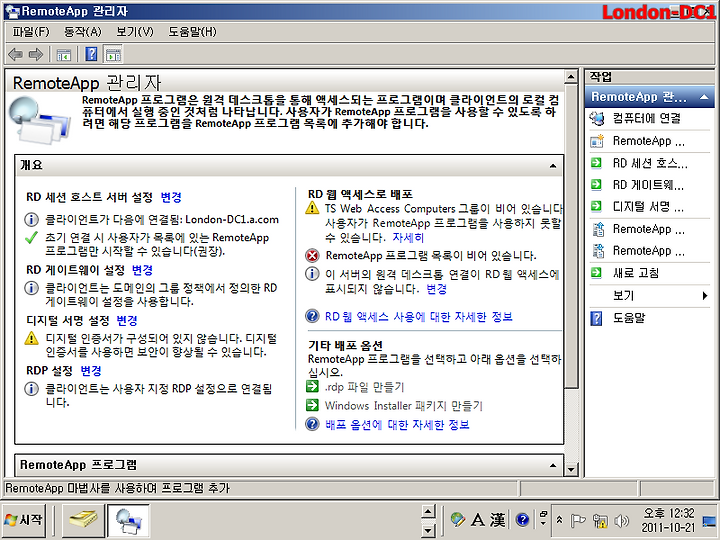Toggle the console tree toolbar icon
The height and width of the screenshot is (540, 720).
63,55
